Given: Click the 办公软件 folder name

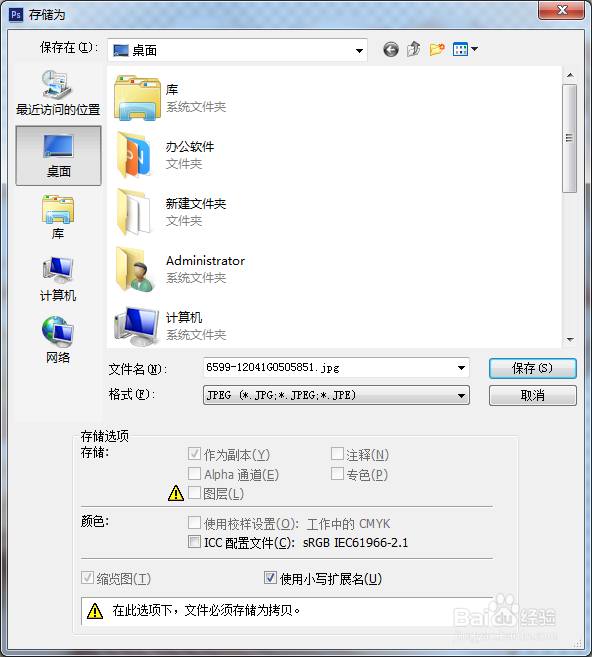Looking at the screenshot, I should pos(190,147).
